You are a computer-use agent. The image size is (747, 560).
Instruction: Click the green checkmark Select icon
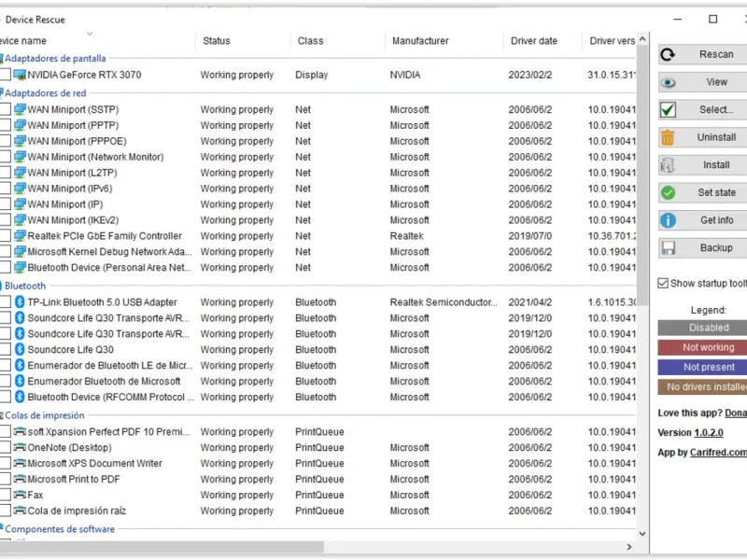668,110
